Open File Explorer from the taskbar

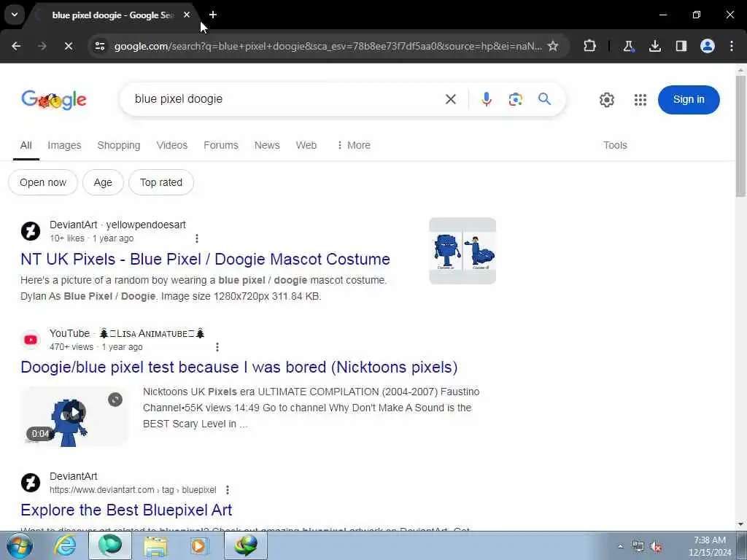pyautogui.click(x=155, y=545)
